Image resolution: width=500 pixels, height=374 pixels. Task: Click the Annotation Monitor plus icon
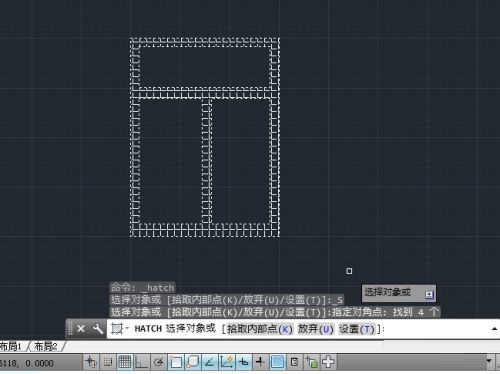coord(328,362)
